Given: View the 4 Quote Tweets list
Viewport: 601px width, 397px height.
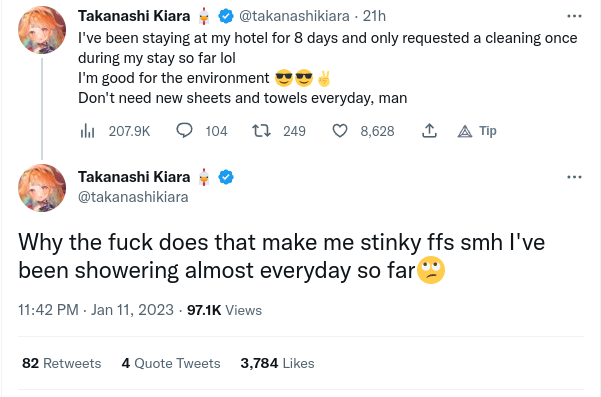Looking at the screenshot, I should coord(171,363).
